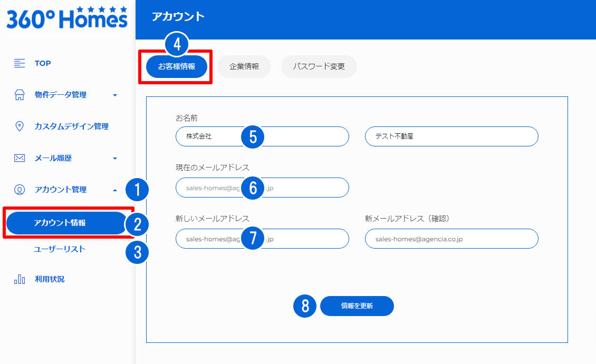This screenshot has width=596, height=364.
Task: Click the メール履歴 envelope icon
Action: [x=20, y=158]
